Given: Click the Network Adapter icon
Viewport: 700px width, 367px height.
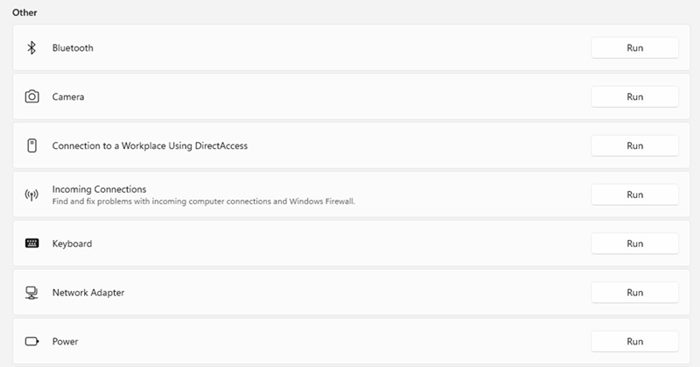Looking at the screenshot, I should click(x=31, y=292).
